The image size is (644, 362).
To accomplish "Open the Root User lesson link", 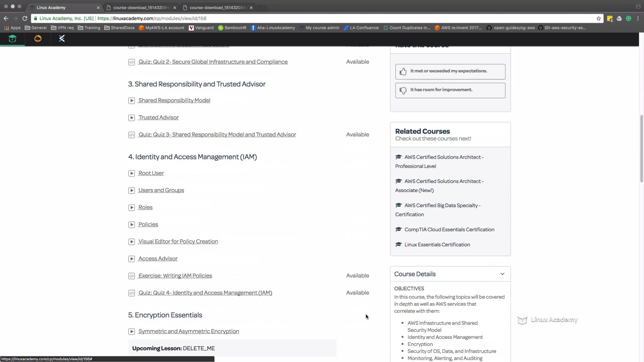I will tap(151, 173).
